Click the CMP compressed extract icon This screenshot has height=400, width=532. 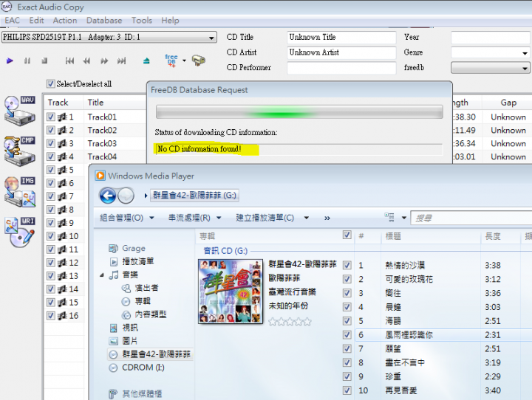tap(20, 151)
